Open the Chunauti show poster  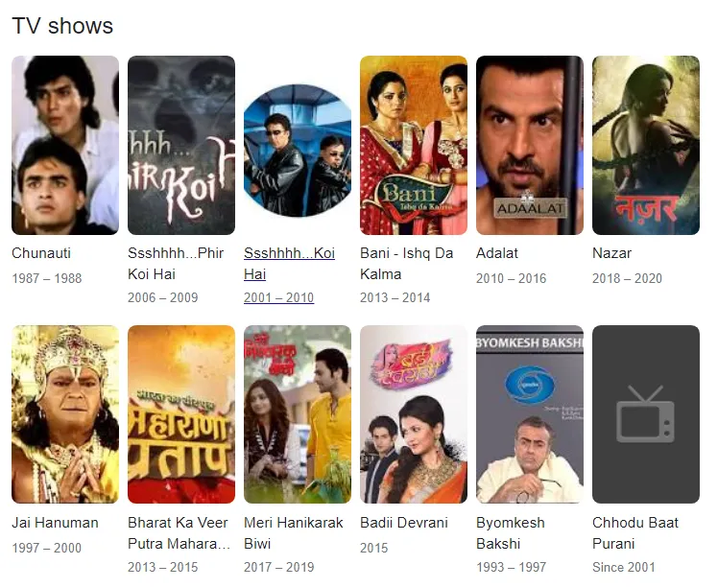pos(65,145)
